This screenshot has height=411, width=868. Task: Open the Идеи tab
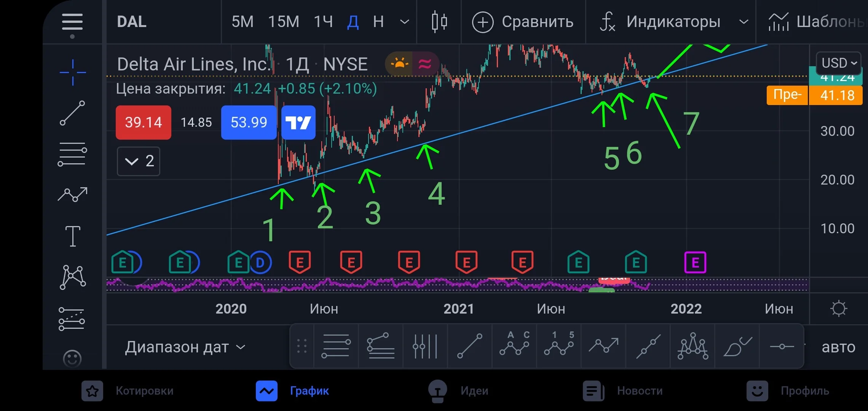(458, 391)
